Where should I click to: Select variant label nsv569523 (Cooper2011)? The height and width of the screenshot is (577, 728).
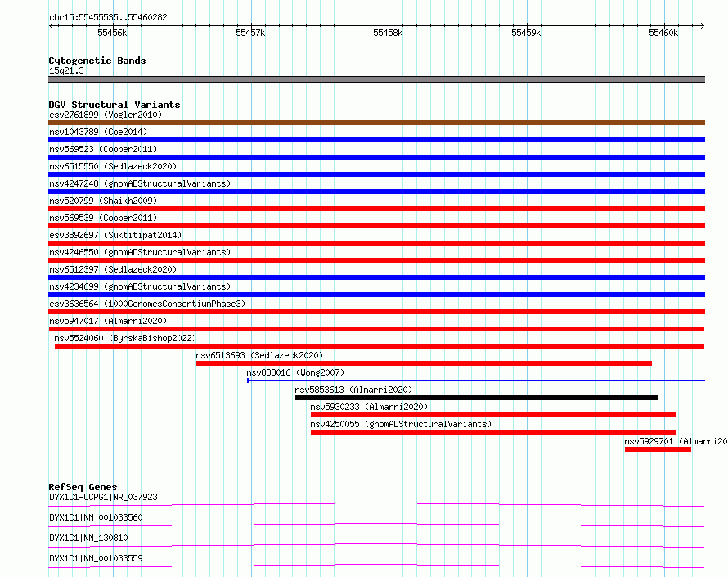[x=103, y=149]
